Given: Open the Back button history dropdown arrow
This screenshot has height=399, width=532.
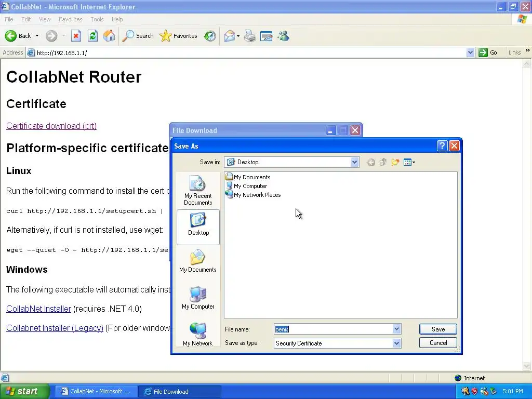Looking at the screenshot, I should 37,36.
